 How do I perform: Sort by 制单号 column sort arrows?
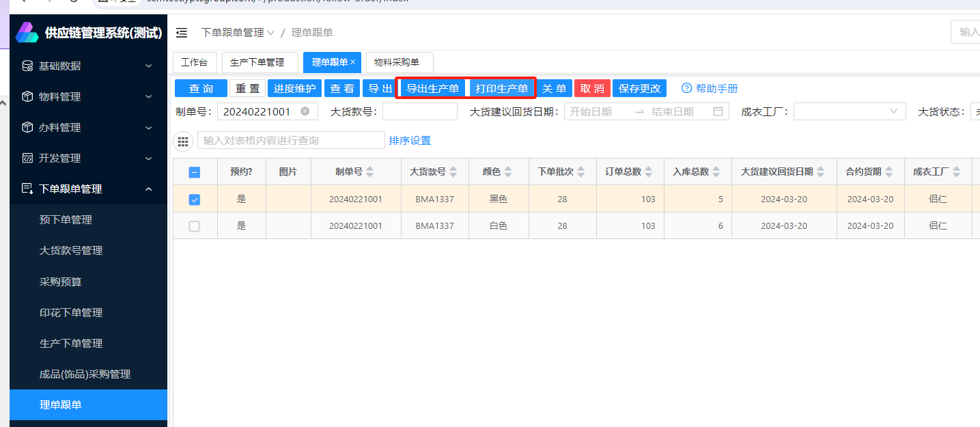coord(369,172)
